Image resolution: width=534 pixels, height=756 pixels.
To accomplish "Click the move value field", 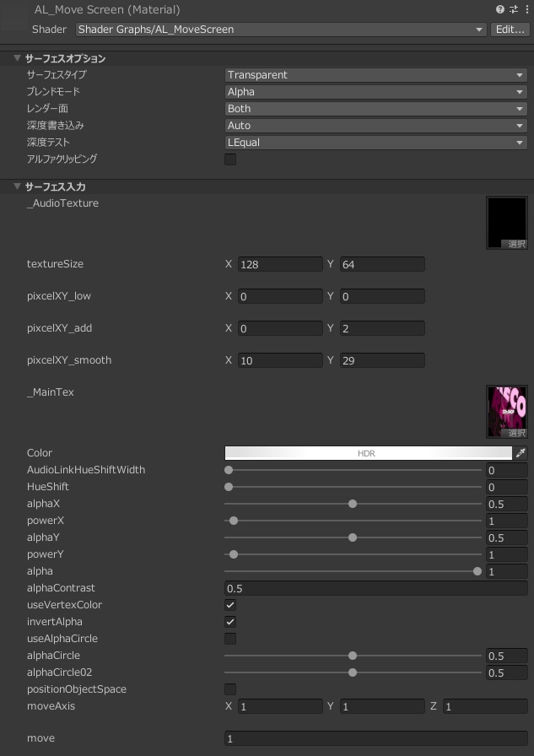I will [x=376, y=738].
